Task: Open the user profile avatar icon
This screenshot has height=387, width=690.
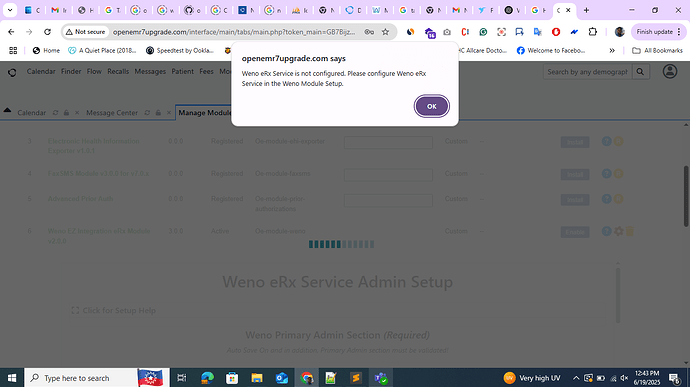Action: pyautogui.click(x=670, y=71)
